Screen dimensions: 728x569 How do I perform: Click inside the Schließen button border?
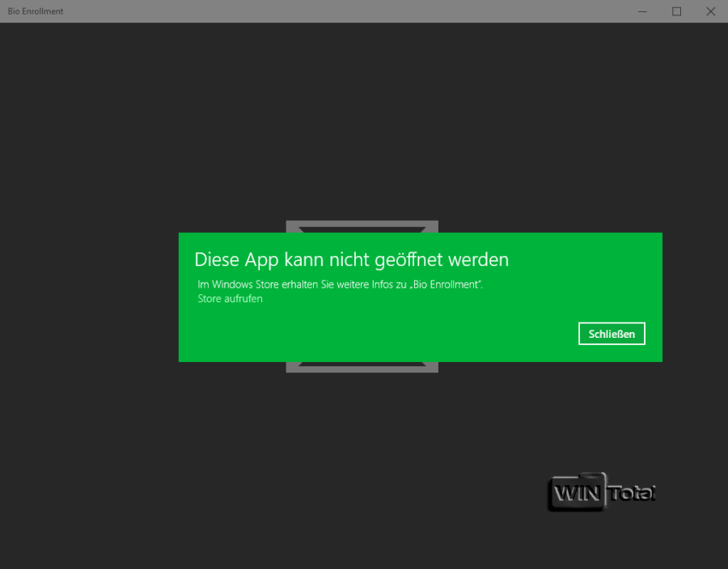click(x=612, y=333)
